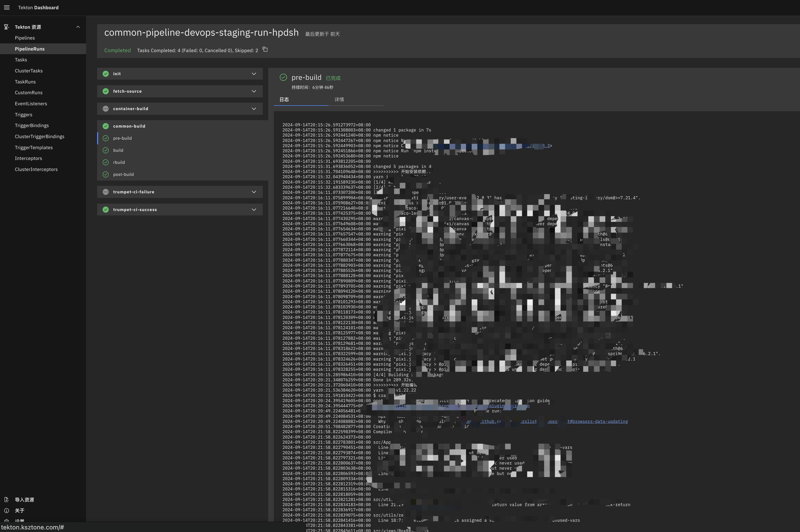
Task: Select the build step label
Action: click(118, 150)
